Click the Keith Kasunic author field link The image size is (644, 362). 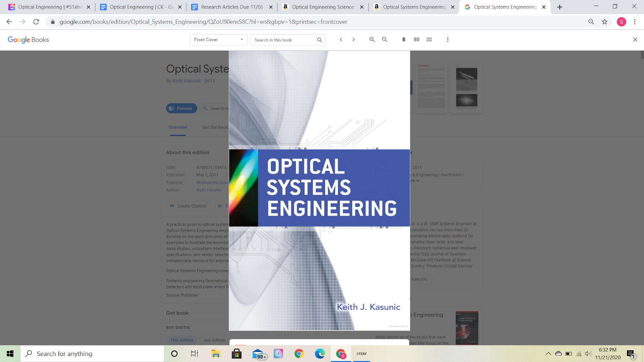[x=209, y=190]
